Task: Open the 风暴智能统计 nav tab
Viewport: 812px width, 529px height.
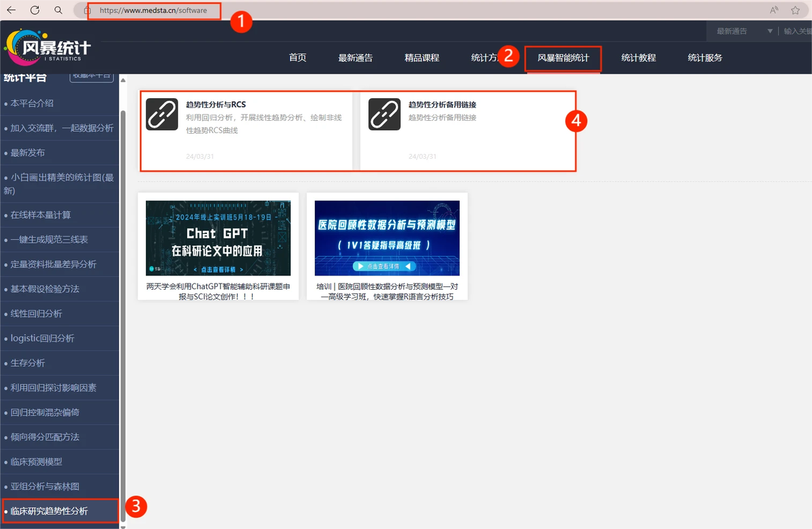Action: click(x=563, y=58)
